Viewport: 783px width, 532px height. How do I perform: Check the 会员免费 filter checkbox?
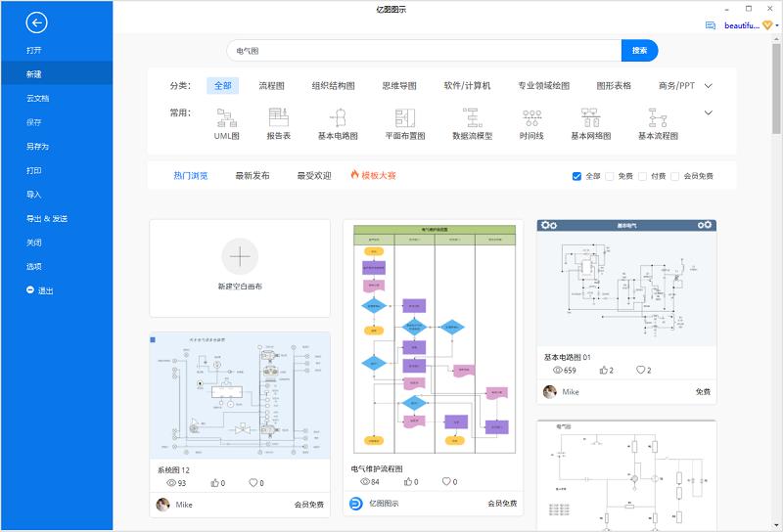674,176
